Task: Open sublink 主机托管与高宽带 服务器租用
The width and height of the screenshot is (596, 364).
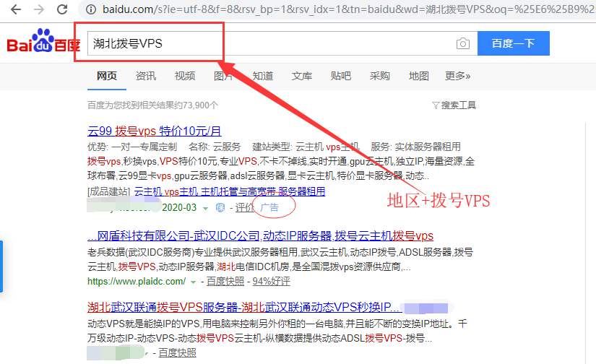Action: click(263, 191)
